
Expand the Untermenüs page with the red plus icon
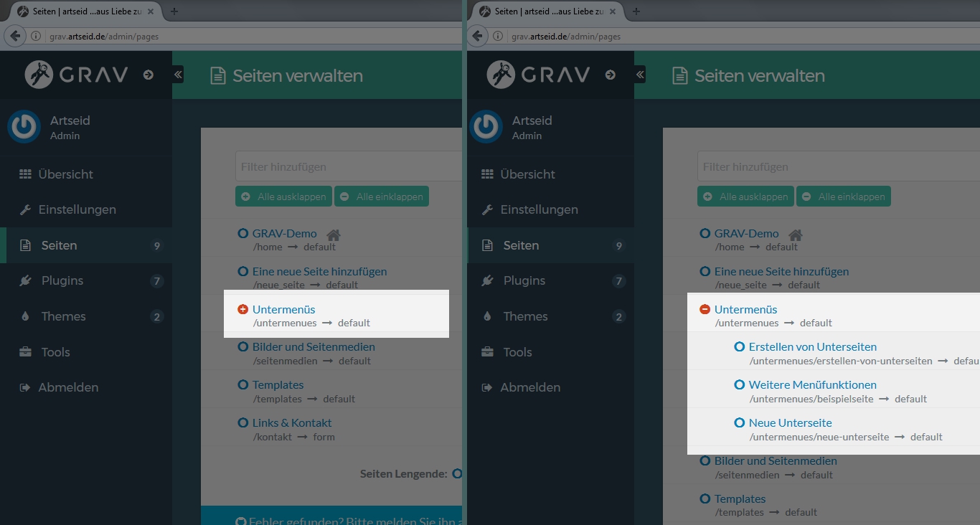242,310
